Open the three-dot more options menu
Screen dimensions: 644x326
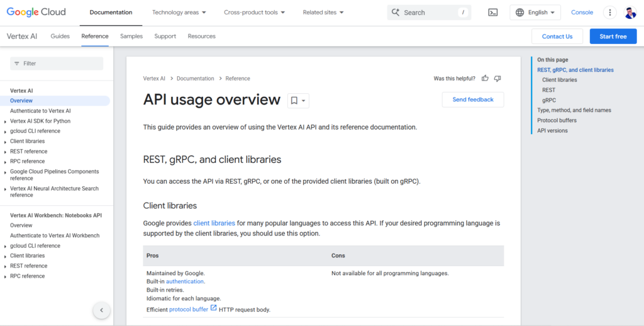pos(610,13)
